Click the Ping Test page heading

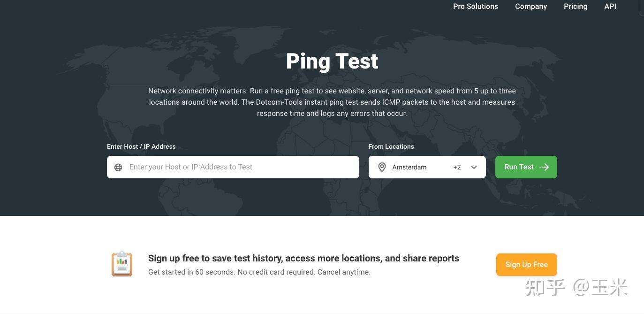point(332,61)
